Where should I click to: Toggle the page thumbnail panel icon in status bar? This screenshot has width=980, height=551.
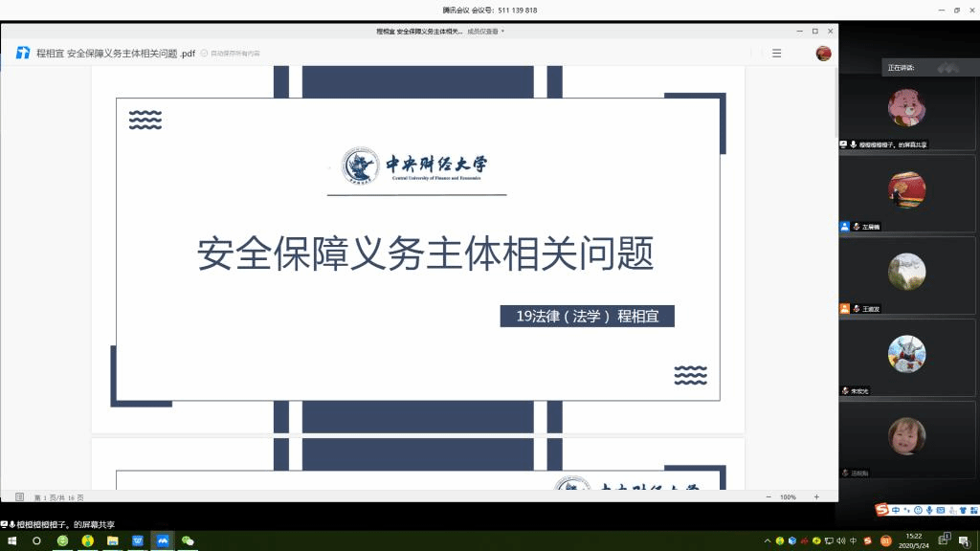coord(19,496)
